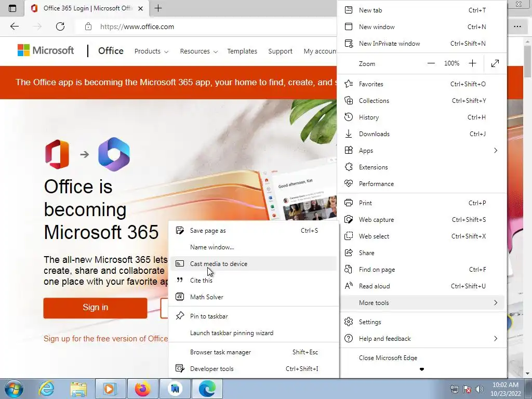Click the Math Solver icon
This screenshot has width=532, height=399.
pyautogui.click(x=180, y=297)
